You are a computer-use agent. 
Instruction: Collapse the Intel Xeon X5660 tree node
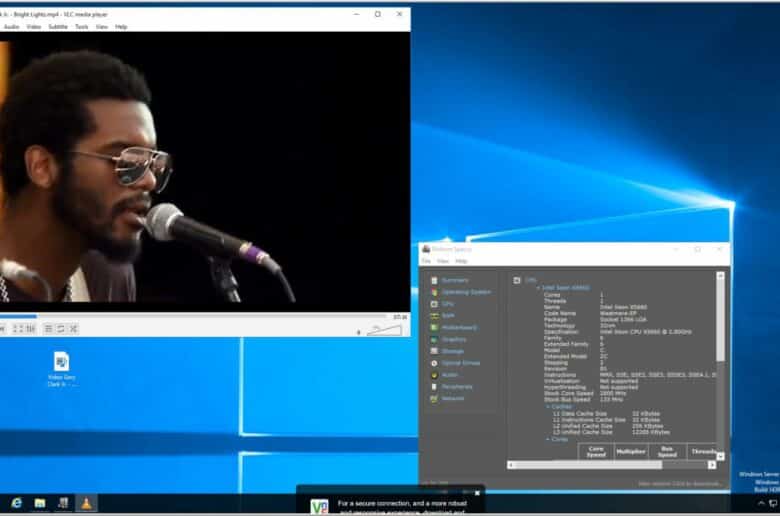click(538, 288)
